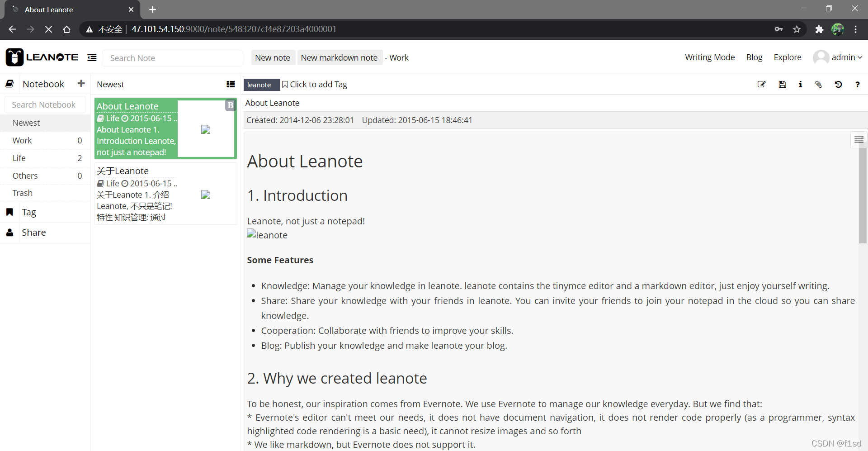Open note history icon
The image size is (868, 451).
(x=838, y=84)
